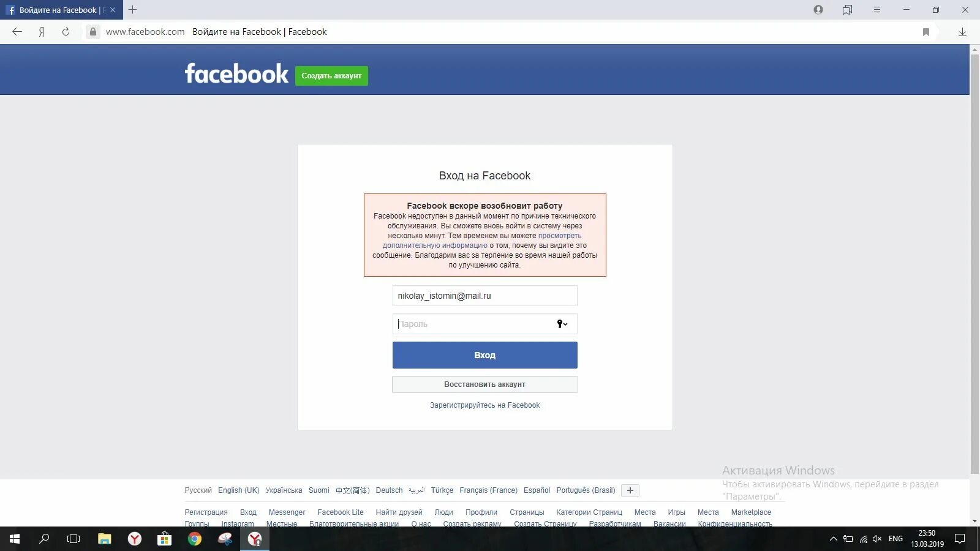Open the Yandex Browser hamburger menu

pyautogui.click(x=877, y=10)
